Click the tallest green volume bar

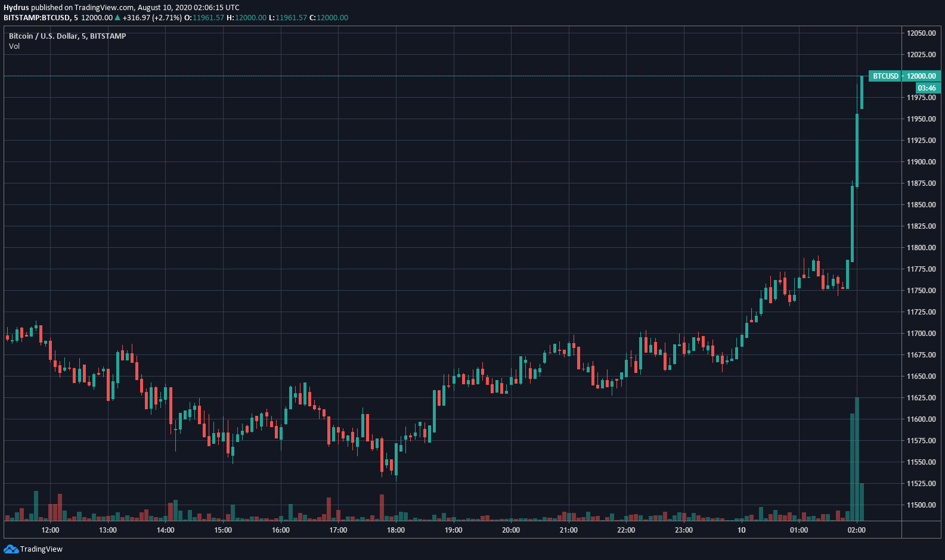pos(857,459)
